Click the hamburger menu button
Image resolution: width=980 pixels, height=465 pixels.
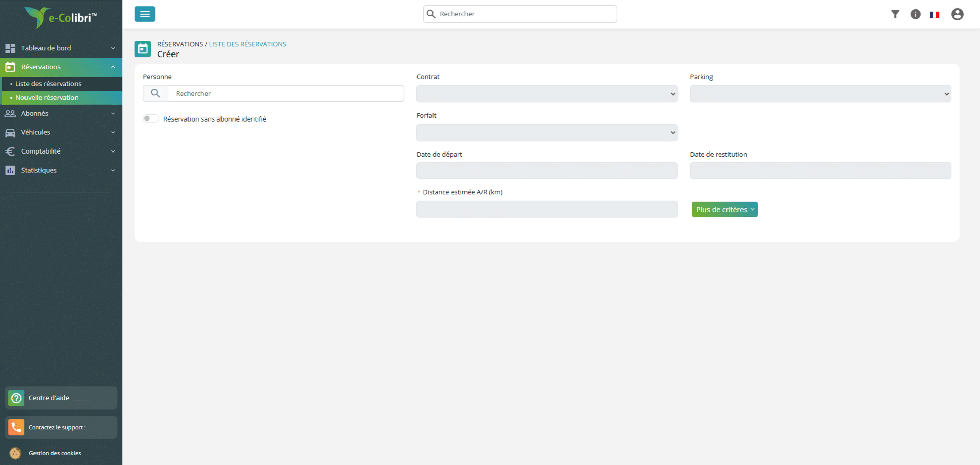(x=145, y=14)
